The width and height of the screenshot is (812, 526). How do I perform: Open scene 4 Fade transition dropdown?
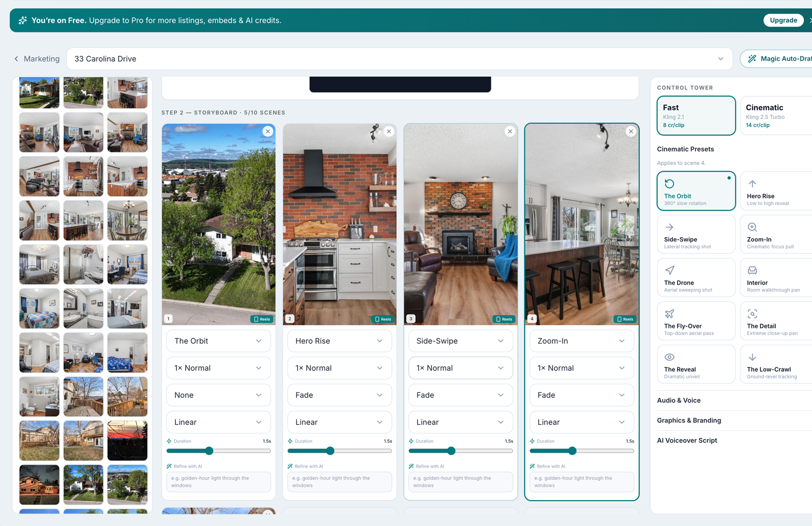581,395
